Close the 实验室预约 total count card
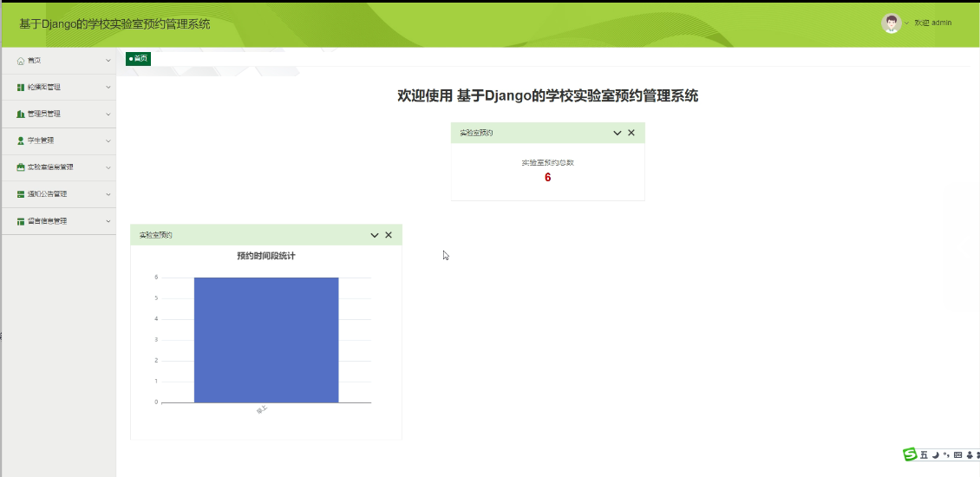 (631, 133)
